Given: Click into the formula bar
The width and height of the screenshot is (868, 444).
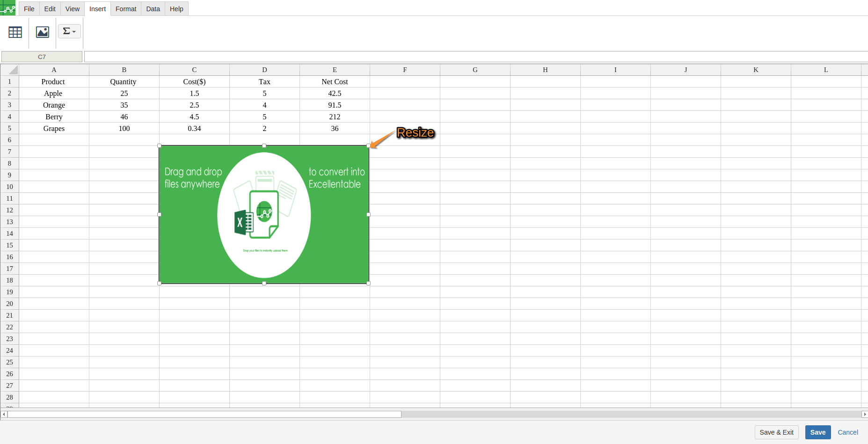Looking at the screenshot, I should 476,57.
